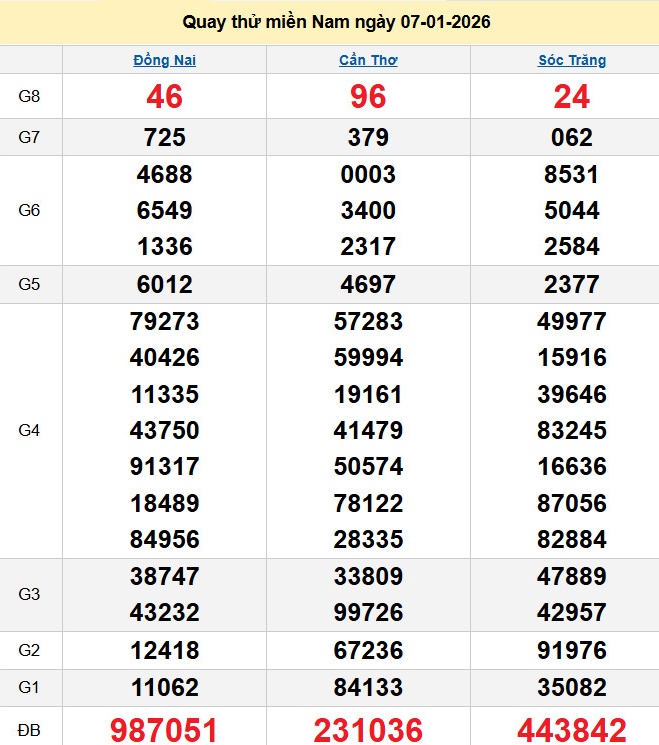Open the Sóc Trăng province link
Image resolution: width=659 pixels, height=745 pixels.
pyautogui.click(x=572, y=60)
